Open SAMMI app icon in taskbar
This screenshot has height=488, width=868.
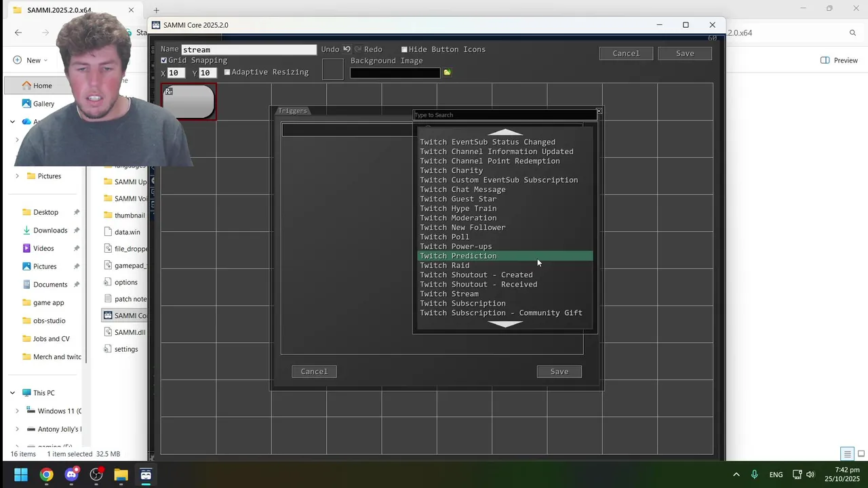tap(146, 474)
